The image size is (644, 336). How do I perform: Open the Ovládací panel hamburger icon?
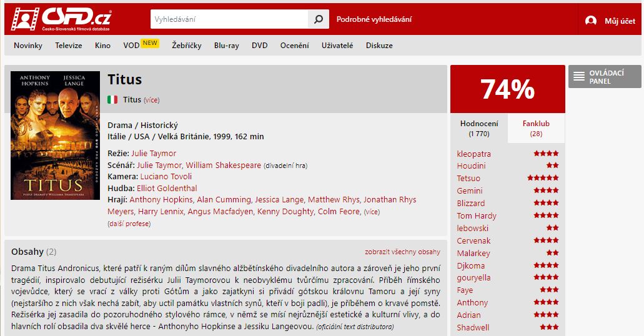point(579,76)
